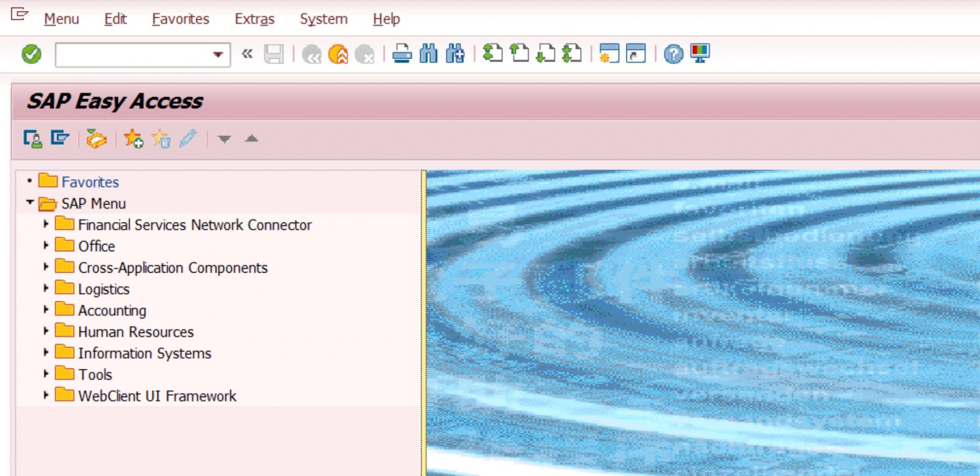The height and width of the screenshot is (476, 980).
Task: Click the vertical splitter beside the tree
Action: pos(423,321)
